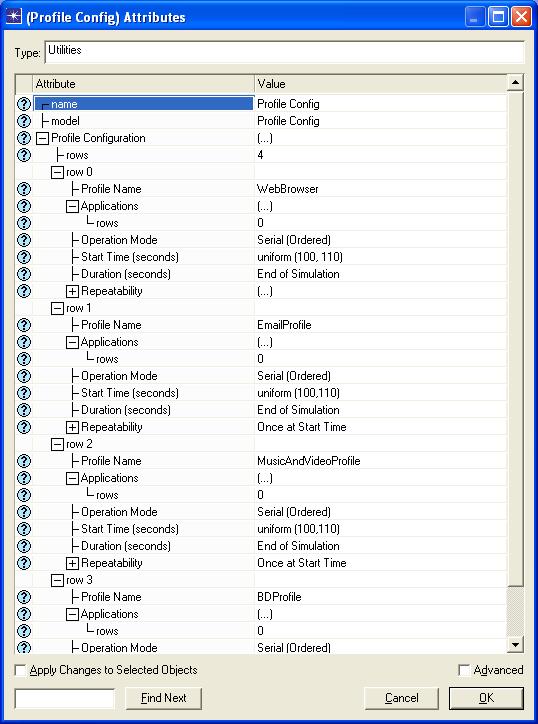Image resolution: width=538 pixels, height=724 pixels.
Task: Select the BDProfile value cell
Action: (x=380, y=597)
